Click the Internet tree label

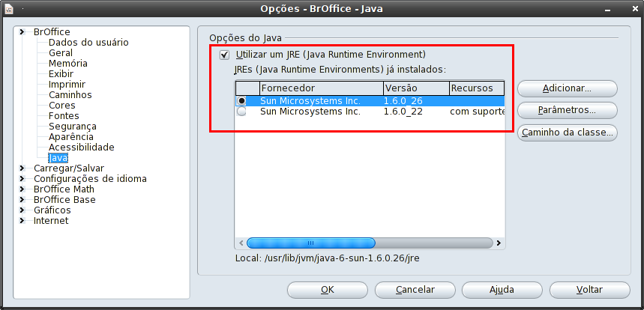click(x=51, y=221)
